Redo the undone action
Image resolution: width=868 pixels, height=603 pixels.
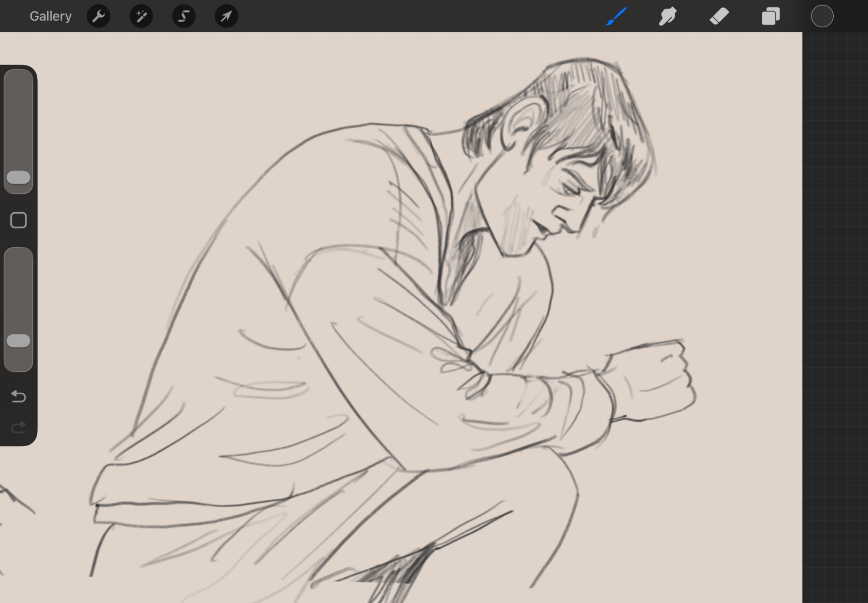[x=19, y=428]
